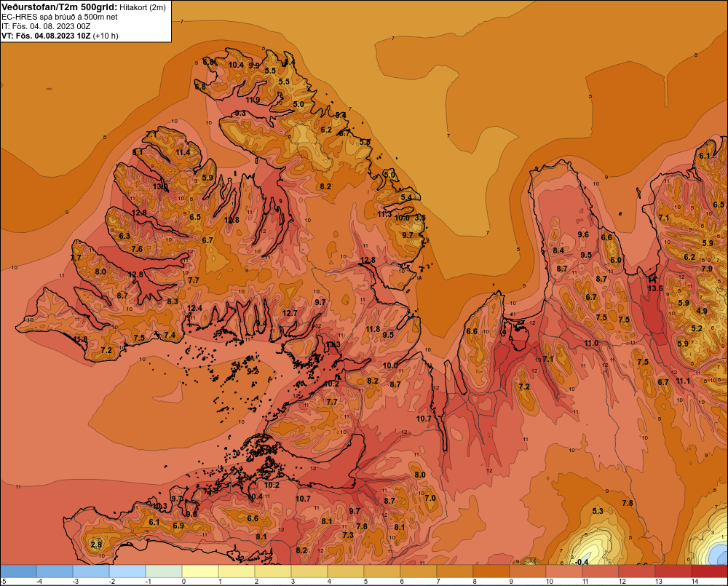Click the 'VT: Fös. 04.08.2023 10Z' valid time
Image resolution: width=728 pixels, height=586 pixels.
pyautogui.click(x=46, y=36)
